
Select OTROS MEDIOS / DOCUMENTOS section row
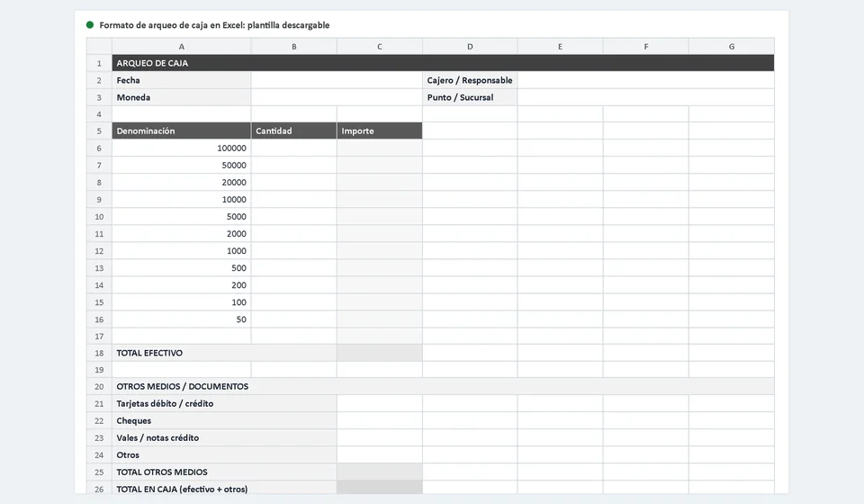click(443, 387)
